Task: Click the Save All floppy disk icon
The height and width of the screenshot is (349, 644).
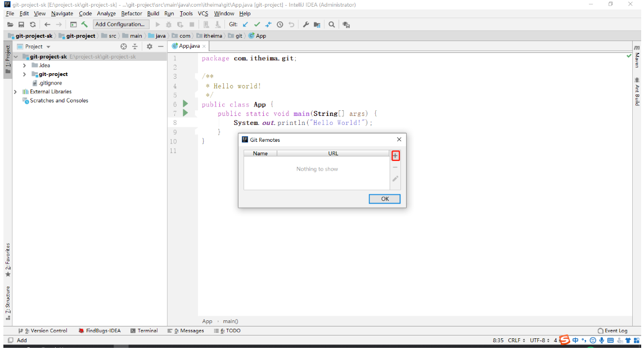Action: pos(21,25)
